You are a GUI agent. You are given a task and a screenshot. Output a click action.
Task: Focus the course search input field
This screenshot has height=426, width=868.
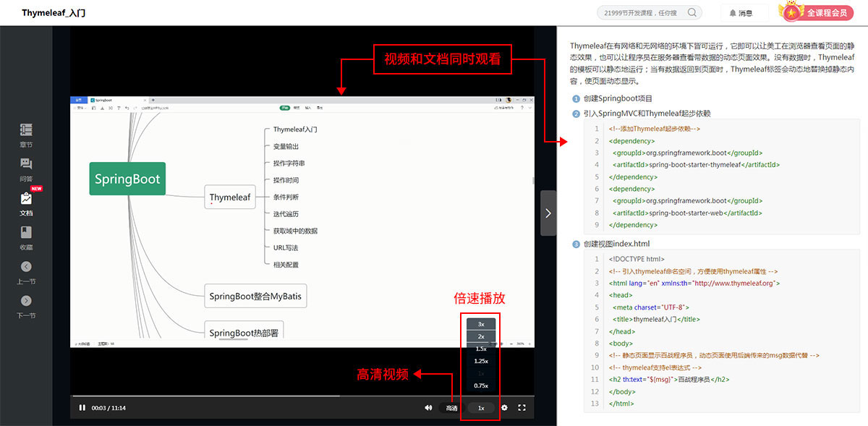pos(642,12)
